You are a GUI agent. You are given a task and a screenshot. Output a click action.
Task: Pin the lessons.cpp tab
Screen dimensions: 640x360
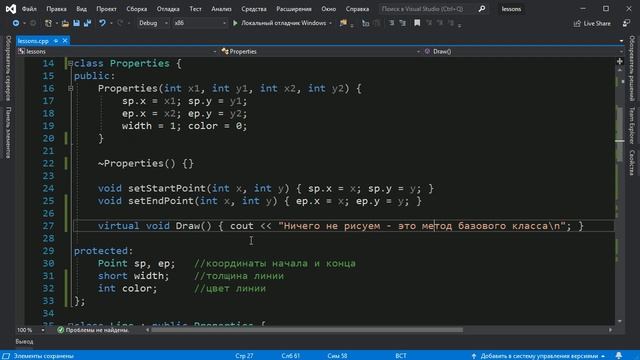56,41
